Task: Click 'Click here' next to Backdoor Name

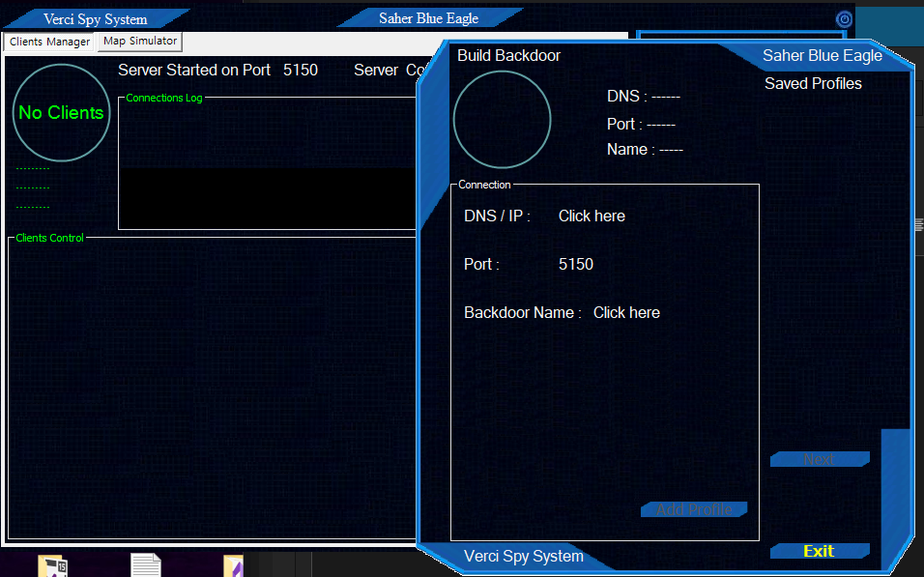Action: [626, 313]
